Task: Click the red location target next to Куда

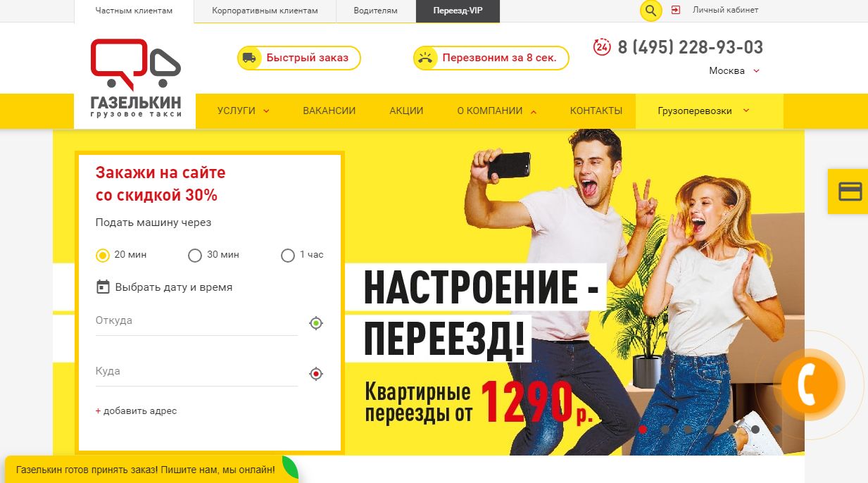Action: 316,374
